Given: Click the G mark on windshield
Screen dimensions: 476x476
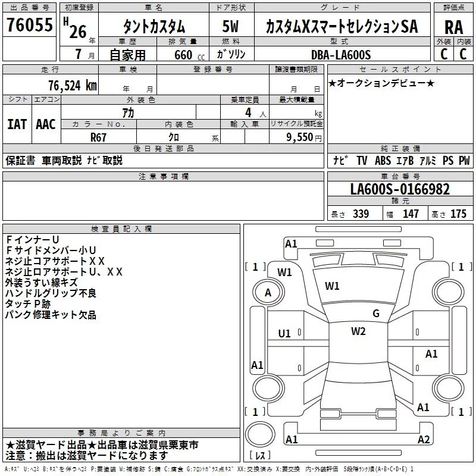Looking at the screenshot, I should tap(376, 314).
